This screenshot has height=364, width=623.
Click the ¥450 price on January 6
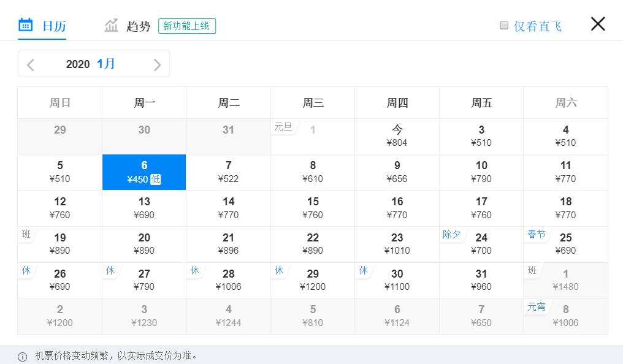coord(140,180)
